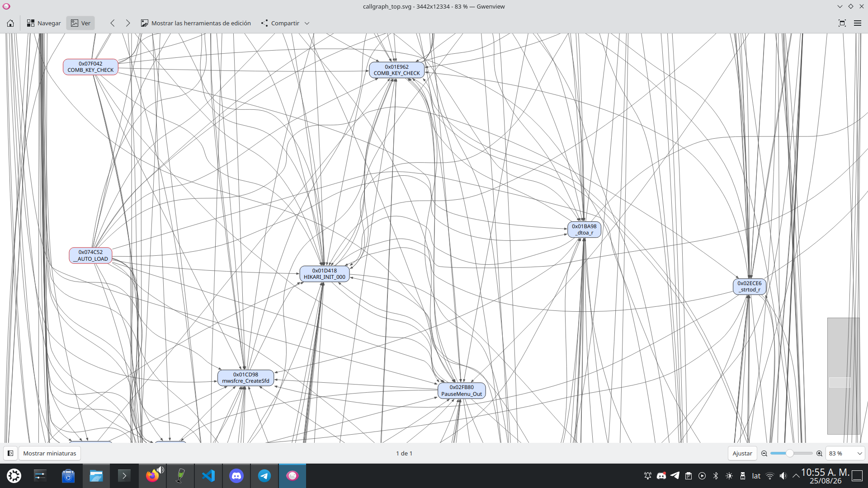Viewport: 868px width, 488px height.
Task: Zoom in with the plus magnifier
Action: coord(819,453)
